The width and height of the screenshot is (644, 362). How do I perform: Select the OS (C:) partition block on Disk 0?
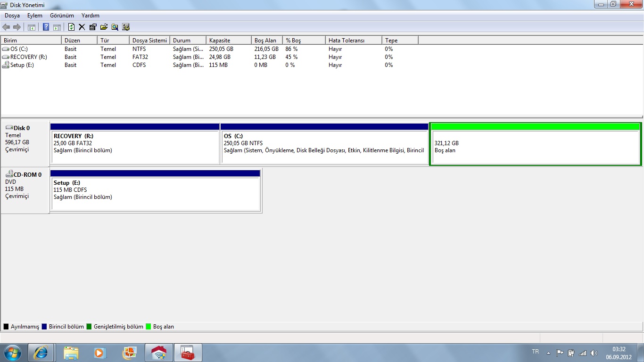point(324,144)
